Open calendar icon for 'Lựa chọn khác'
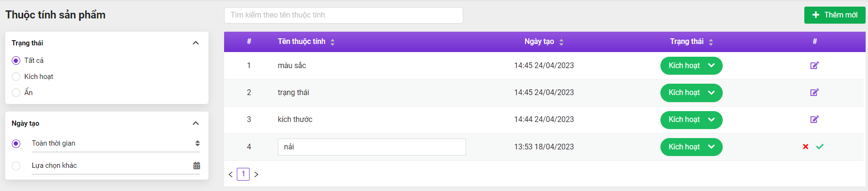The width and height of the screenshot is (868, 191). pyautogui.click(x=197, y=165)
